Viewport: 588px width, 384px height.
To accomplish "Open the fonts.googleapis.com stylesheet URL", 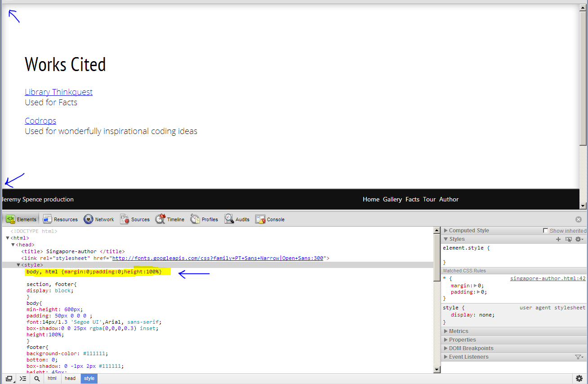I will point(218,258).
